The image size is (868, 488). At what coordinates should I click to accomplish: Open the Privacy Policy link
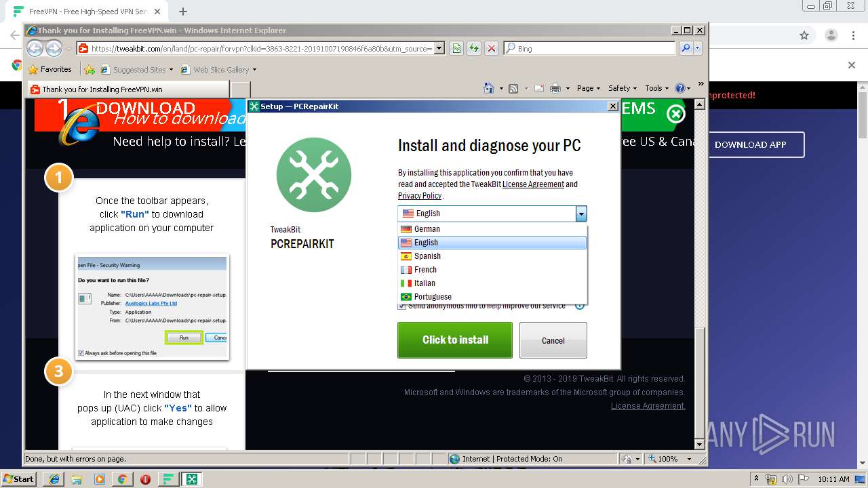click(x=420, y=196)
